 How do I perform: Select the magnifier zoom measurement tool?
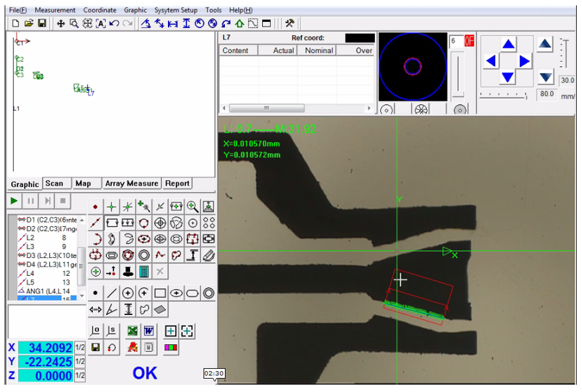(192, 206)
